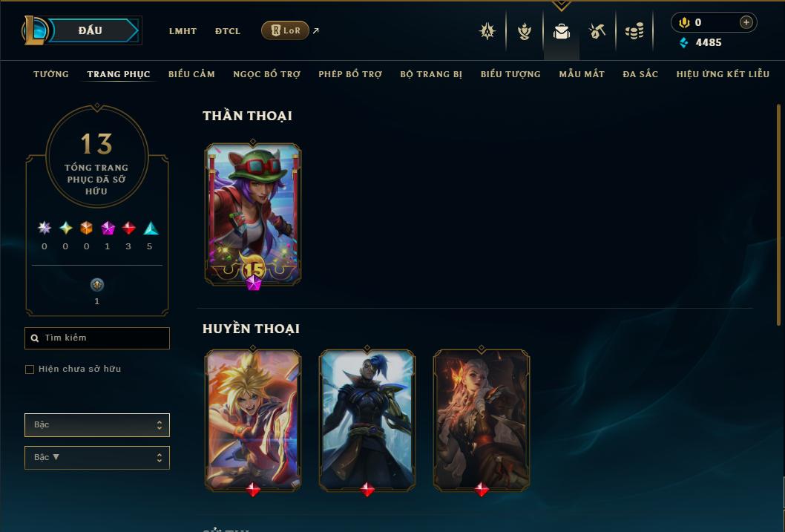Expand the Bậc ▼ sort dropdown
785x532 pixels.
click(97, 457)
